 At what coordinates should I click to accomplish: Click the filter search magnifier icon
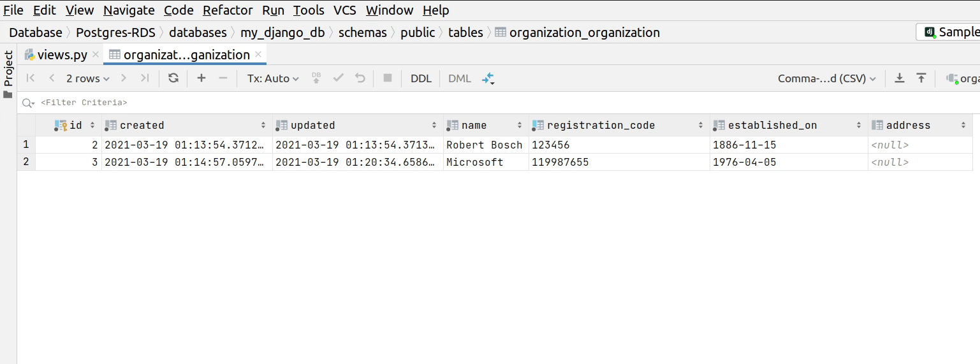[27, 103]
